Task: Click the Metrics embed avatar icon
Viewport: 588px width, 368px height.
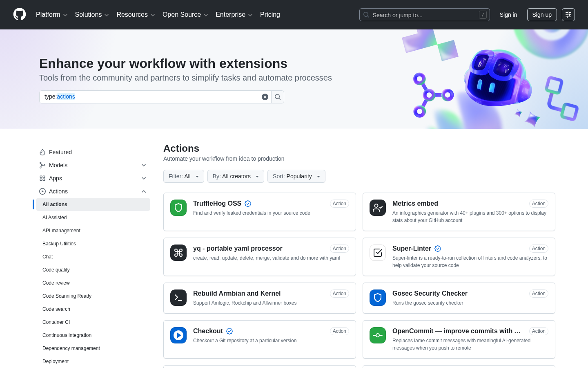Action: click(x=378, y=208)
